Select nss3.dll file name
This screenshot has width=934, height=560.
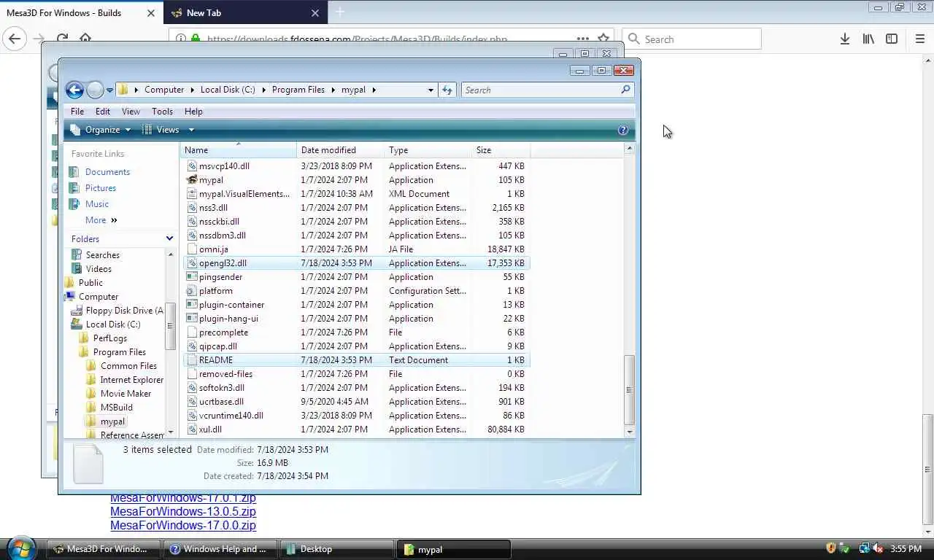point(213,208)
